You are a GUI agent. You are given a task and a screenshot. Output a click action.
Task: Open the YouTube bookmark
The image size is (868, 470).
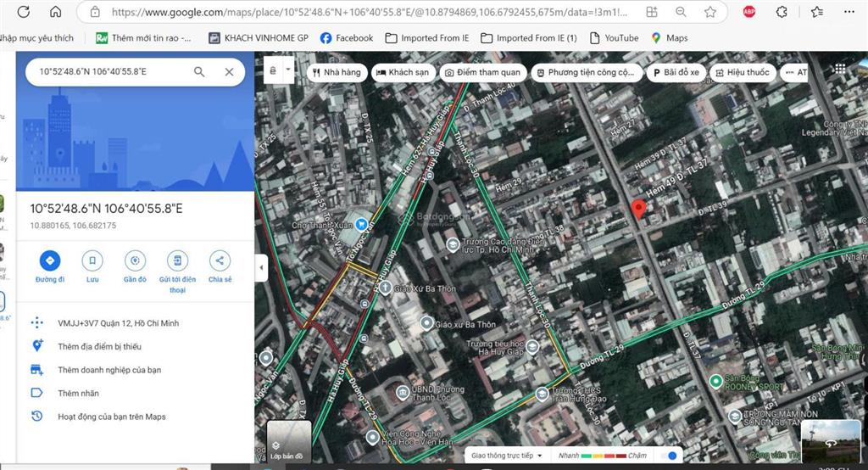click(x=615, y=38)
